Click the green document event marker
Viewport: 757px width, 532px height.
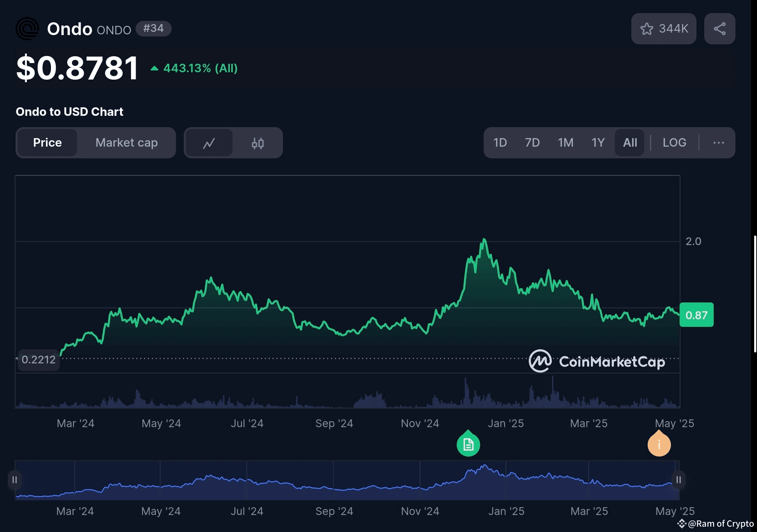[468, 443]
